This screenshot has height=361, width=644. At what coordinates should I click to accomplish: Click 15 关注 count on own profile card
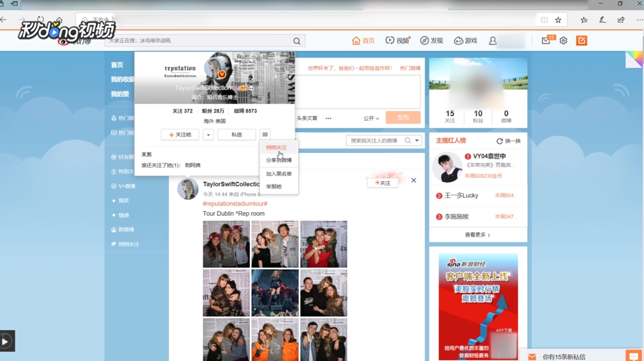tap(450, 116)
